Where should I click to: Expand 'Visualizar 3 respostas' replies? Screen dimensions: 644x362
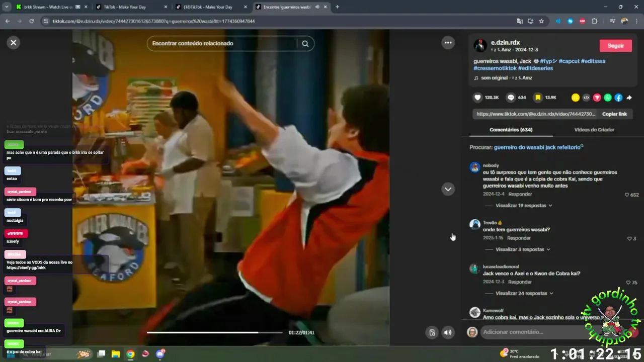tap(522, 249)
